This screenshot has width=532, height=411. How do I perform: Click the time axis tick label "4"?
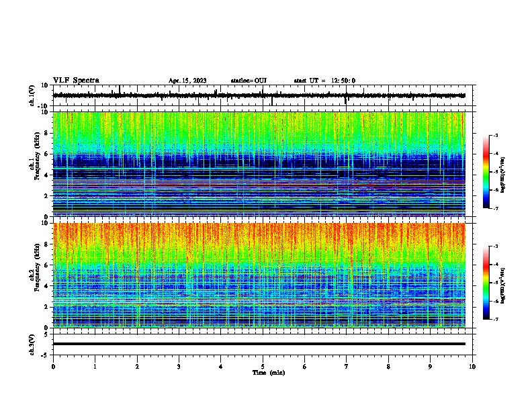coord(221,367)
